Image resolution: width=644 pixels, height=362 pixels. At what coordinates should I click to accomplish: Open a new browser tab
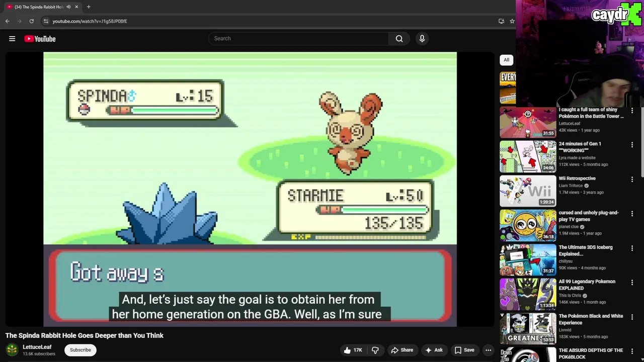[x=89, y=7]
